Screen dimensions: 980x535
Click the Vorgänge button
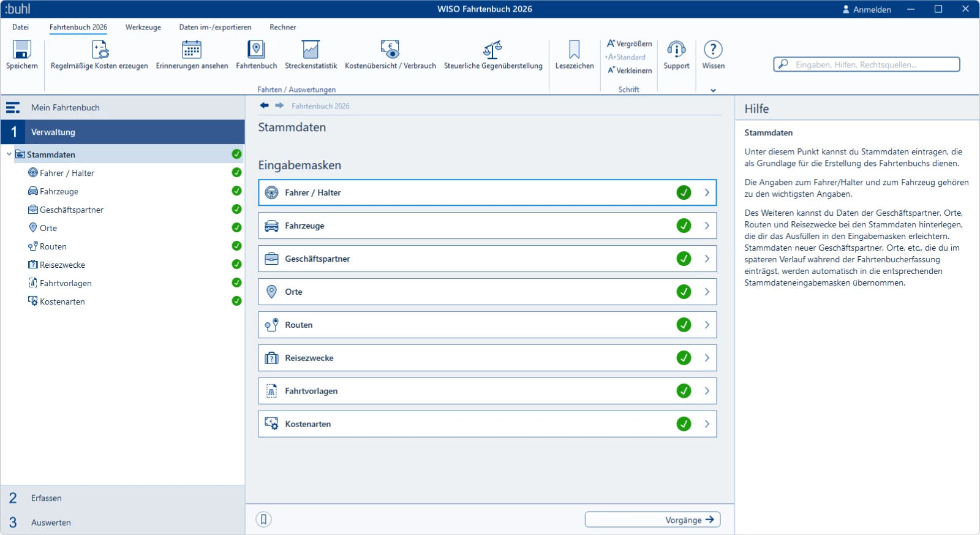(x=652, y=520)
